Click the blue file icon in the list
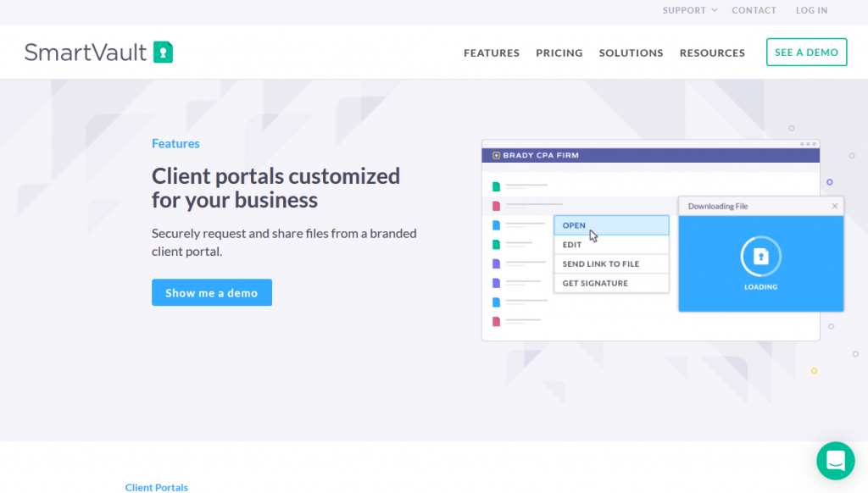 point(494,225)
